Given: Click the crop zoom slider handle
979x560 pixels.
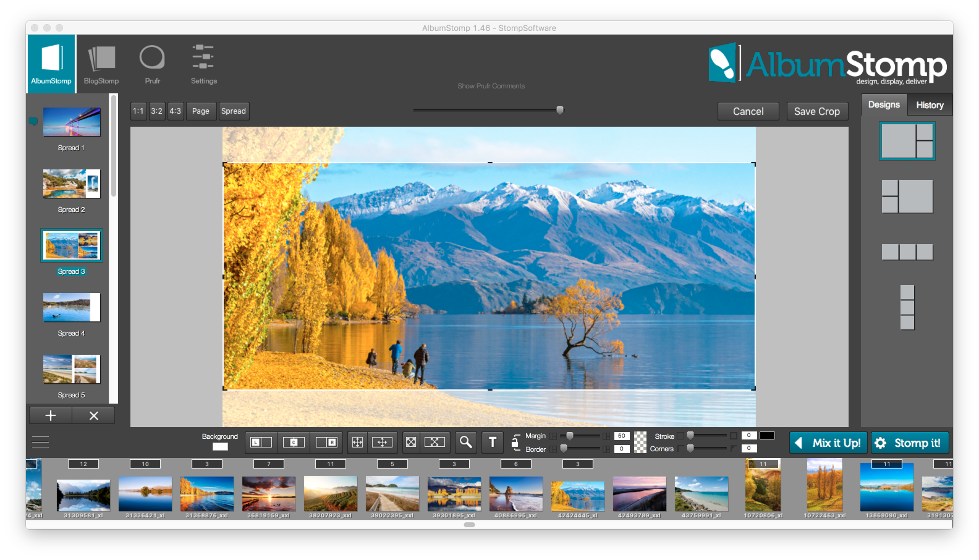Looking at the screenshot, I should click(x=560, y=110).
